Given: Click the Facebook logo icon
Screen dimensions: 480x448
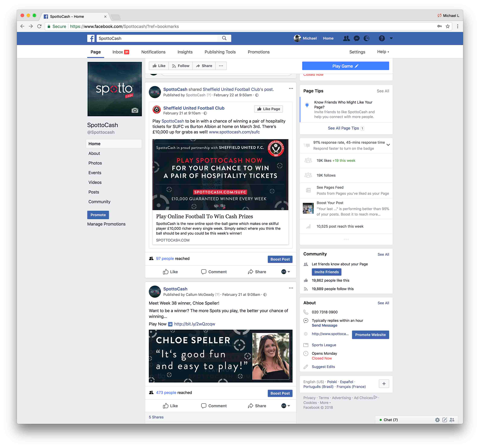Looking at the screenshot, I should point(91,38).
